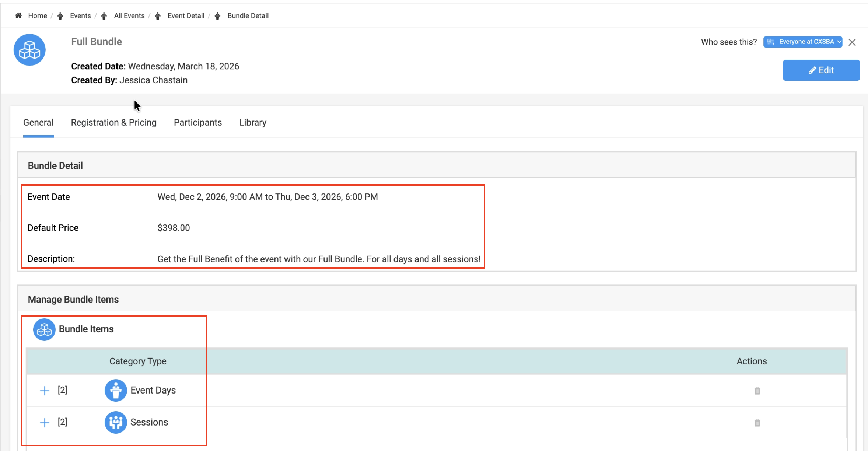
Task: Click the Edit button
Action: coord(821,70)
